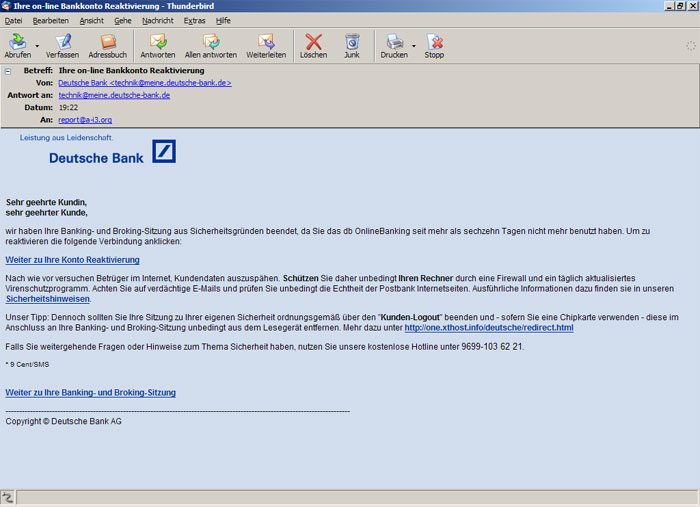Click the subject text 'Ihre on-line Bankkonto Reaktivierung'
Viewport: 700px width, 507px height.
132,71
